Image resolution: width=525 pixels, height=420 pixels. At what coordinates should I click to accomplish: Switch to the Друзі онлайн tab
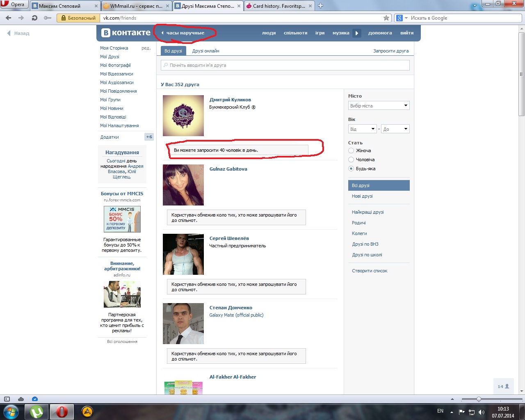(205, 51)
